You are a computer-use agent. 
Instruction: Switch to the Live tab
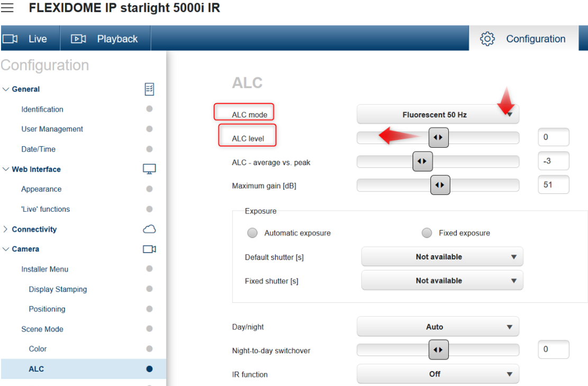coord(30,38)
